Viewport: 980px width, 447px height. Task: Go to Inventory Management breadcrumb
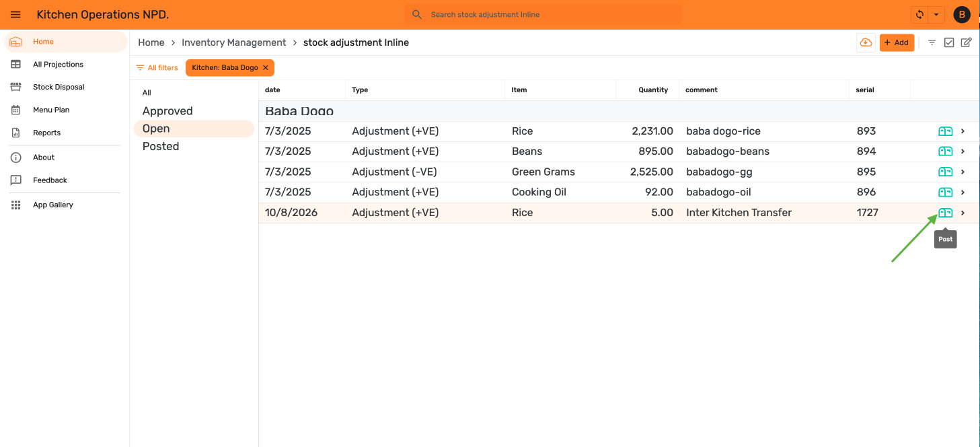[x=234, y=42]
